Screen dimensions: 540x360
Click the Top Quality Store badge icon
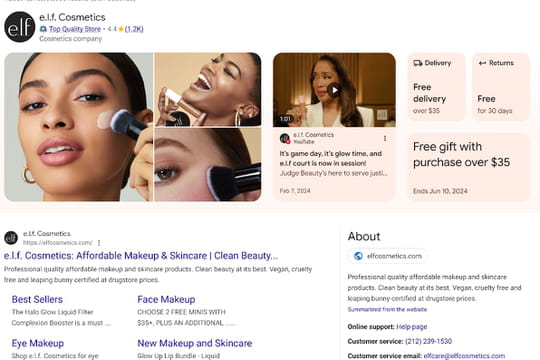[x=43, y=29]
